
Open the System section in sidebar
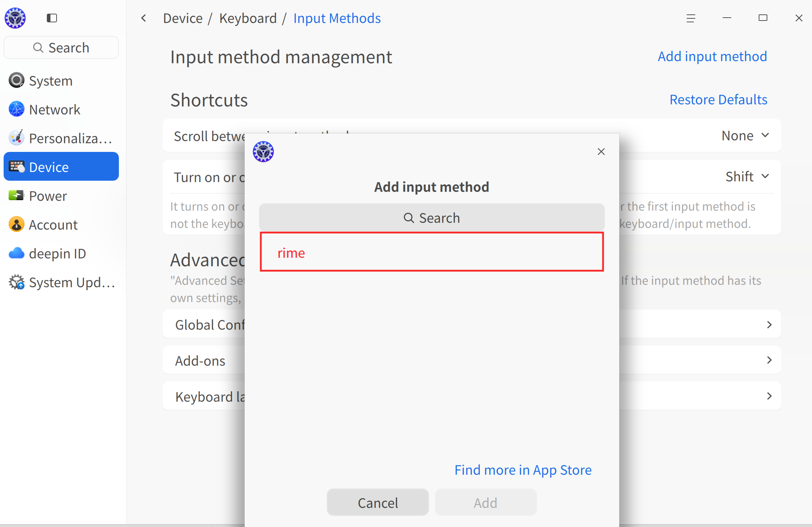tap(50, 81)
